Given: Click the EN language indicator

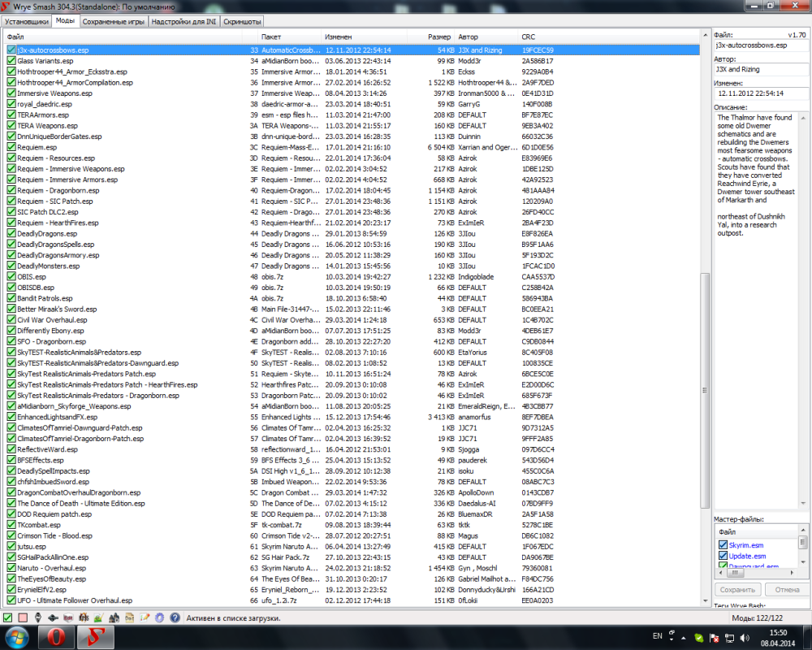Looking at the screenshot, I should pos(657,636).
